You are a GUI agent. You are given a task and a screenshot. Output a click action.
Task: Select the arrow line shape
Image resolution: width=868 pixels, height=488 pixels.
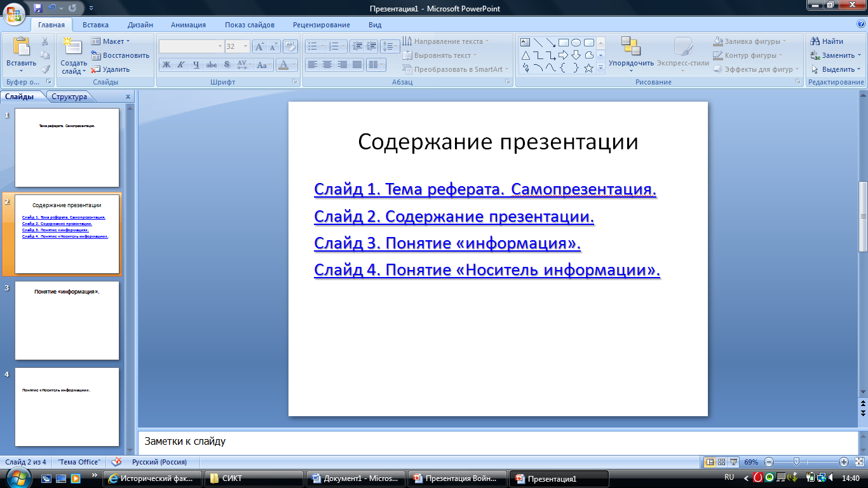[x=551, y=43]
